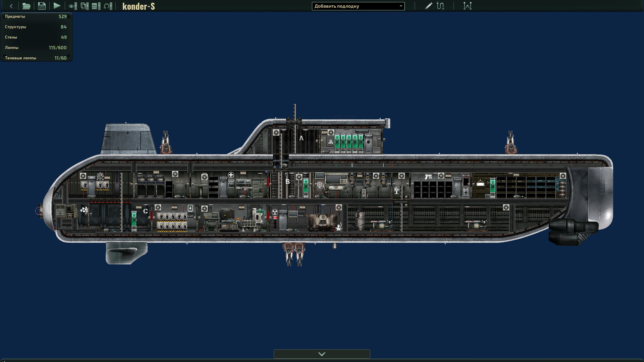Viewport: 644px width, 362px height.
Task: Select the ship wheel captain spawn icon
Action: point(320,185)
